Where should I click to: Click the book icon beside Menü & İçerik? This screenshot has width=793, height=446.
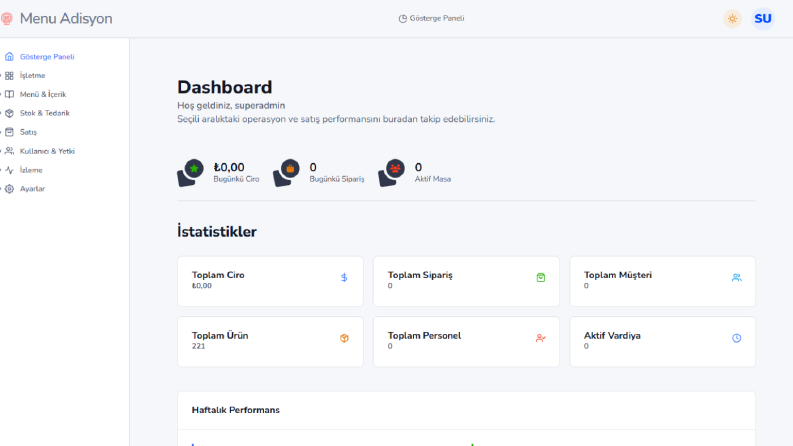click(9, 94)
